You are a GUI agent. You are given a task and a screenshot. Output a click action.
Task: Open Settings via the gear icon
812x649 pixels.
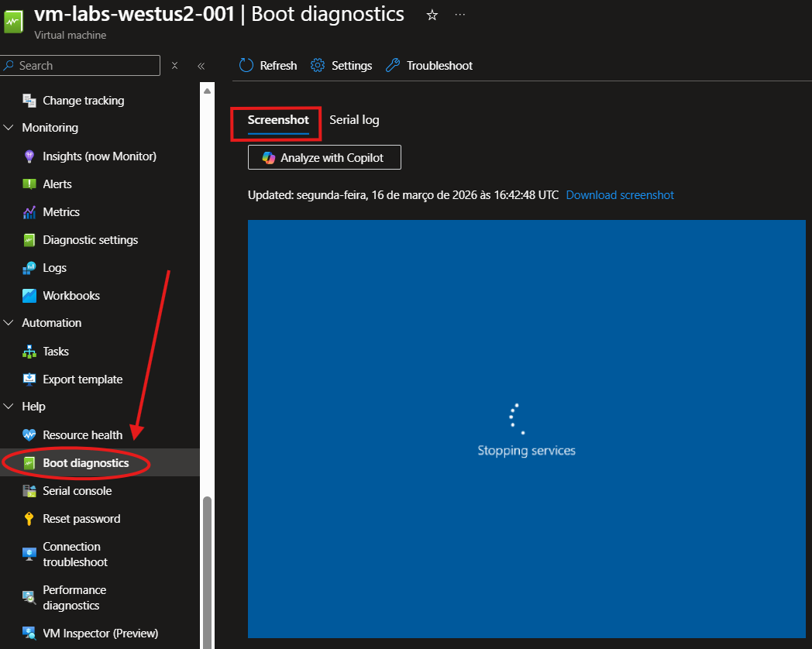coord(318,66)
